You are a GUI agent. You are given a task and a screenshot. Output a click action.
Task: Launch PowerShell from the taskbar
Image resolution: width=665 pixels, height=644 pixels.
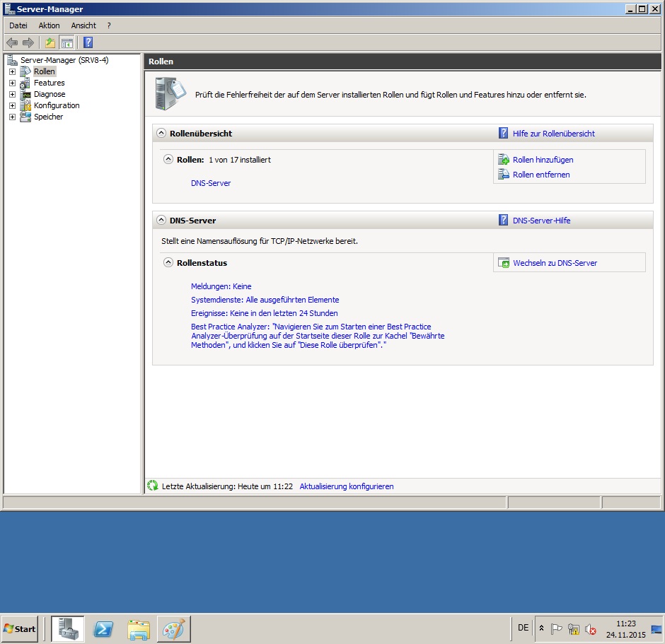(x=103, y=628)
